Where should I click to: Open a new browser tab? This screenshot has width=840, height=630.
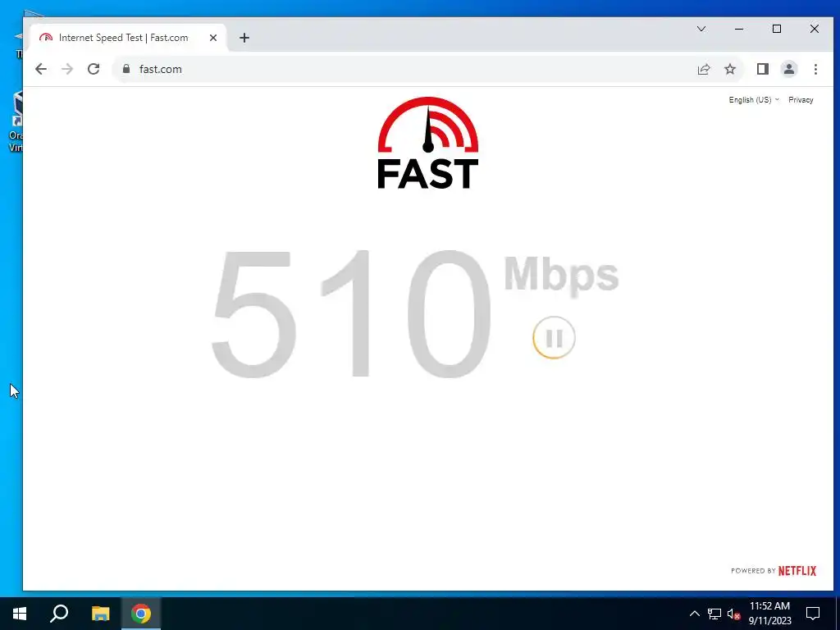pyautogui.click(x=244, y=38)
